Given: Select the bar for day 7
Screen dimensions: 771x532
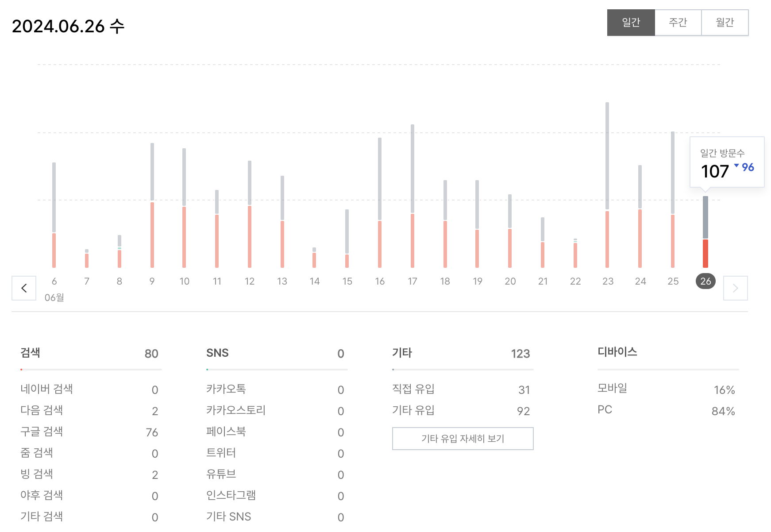Looking at the screenshot, I should click(87, 258).
